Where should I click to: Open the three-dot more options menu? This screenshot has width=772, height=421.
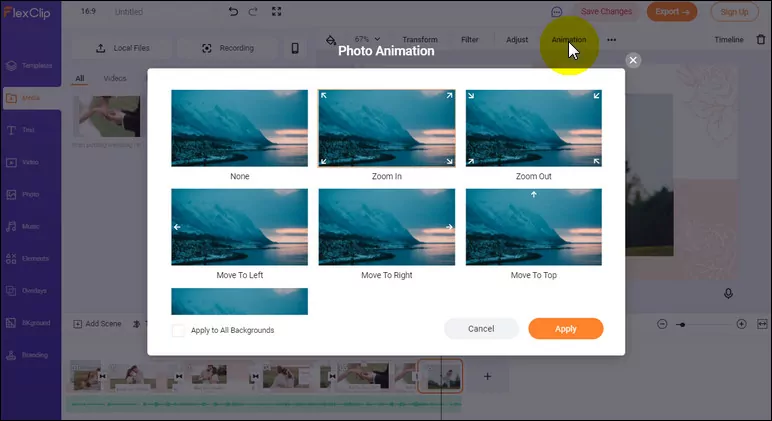click(611, 40)
